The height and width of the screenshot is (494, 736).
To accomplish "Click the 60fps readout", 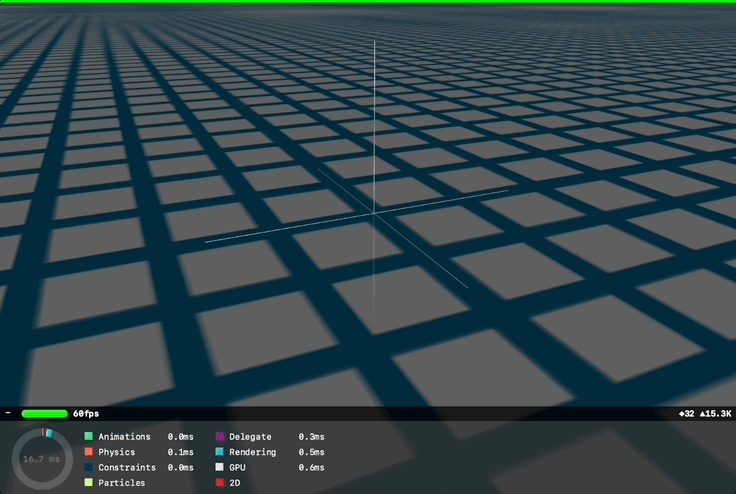I will [86, 414].
